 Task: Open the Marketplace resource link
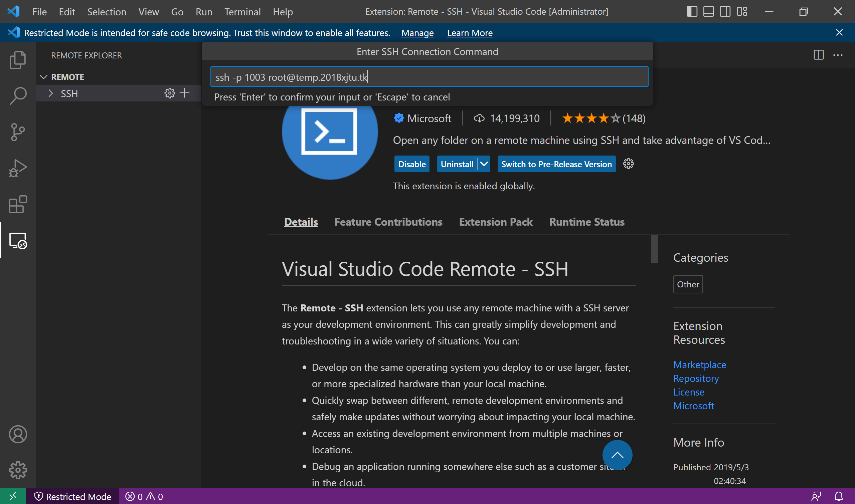[700, 364]
